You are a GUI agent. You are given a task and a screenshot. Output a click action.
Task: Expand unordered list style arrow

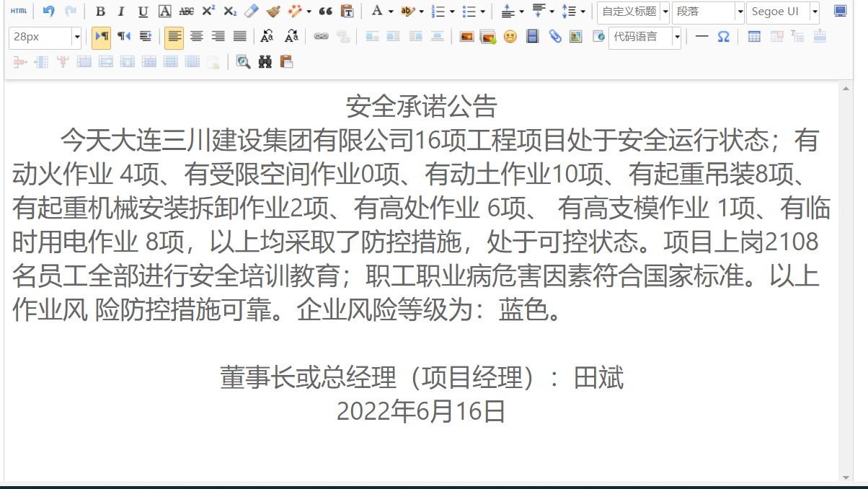pos(482,12)
